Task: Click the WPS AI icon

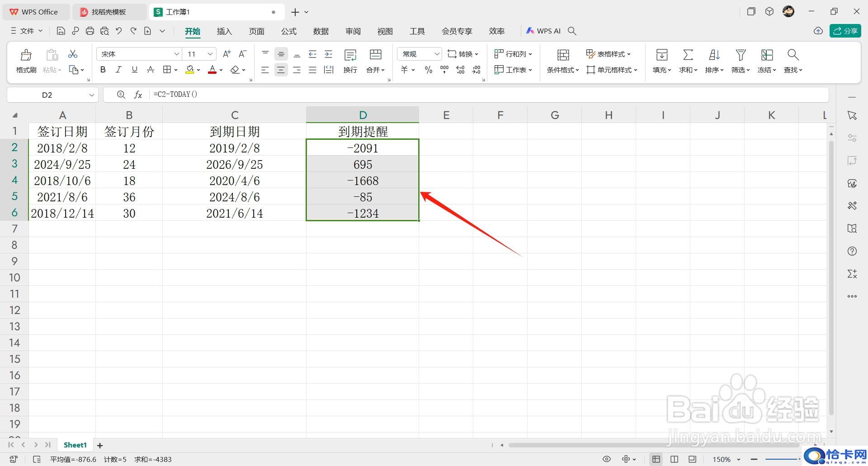Action: pyautogui.click(x=543, y=31)
